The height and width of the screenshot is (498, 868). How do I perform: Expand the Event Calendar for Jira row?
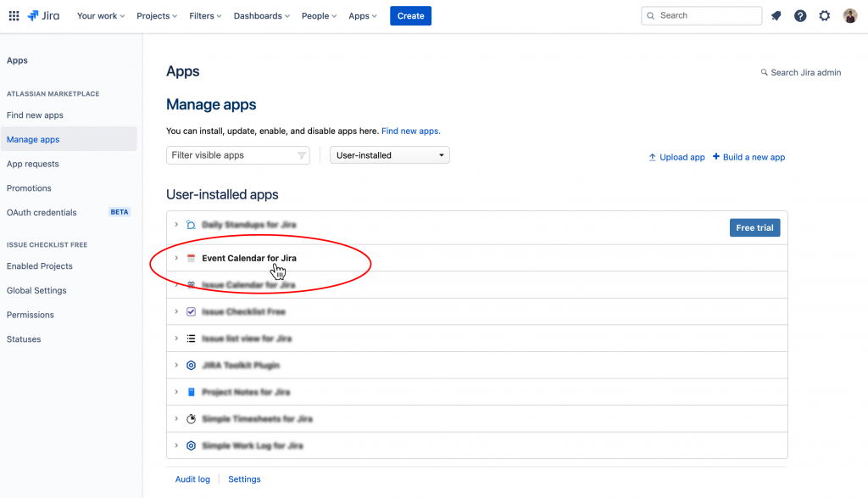[176, 258]
